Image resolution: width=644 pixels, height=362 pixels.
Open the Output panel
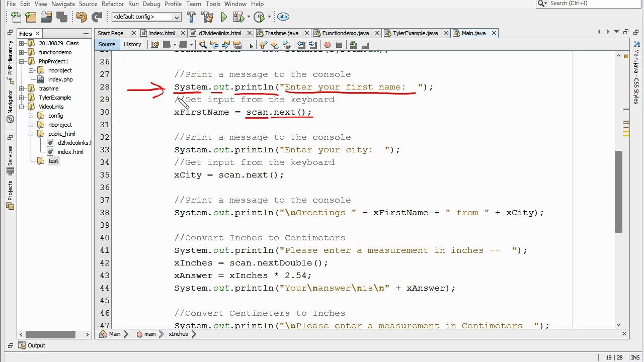coord(32,345)
